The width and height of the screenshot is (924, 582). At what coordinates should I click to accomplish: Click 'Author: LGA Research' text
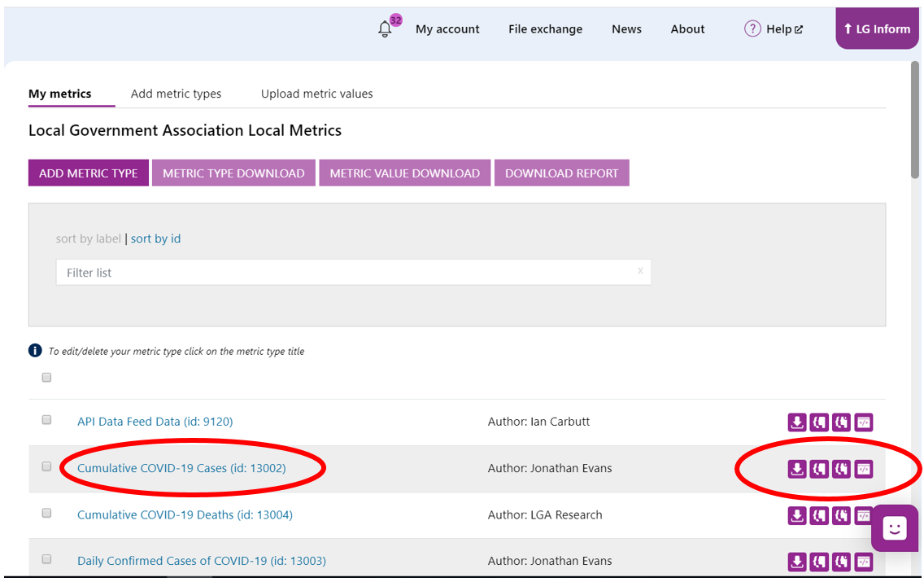545,514
